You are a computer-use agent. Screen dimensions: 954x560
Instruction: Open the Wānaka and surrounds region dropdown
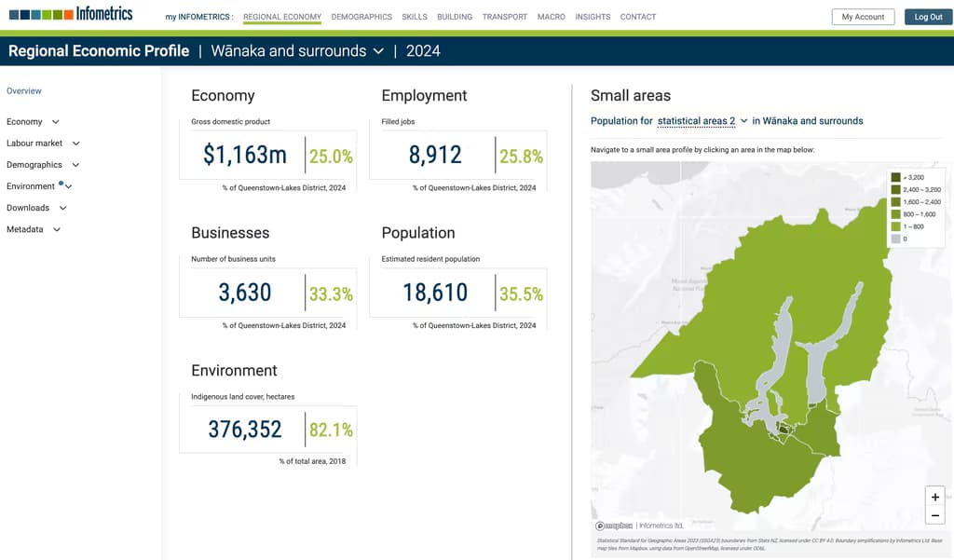(297, 51)
